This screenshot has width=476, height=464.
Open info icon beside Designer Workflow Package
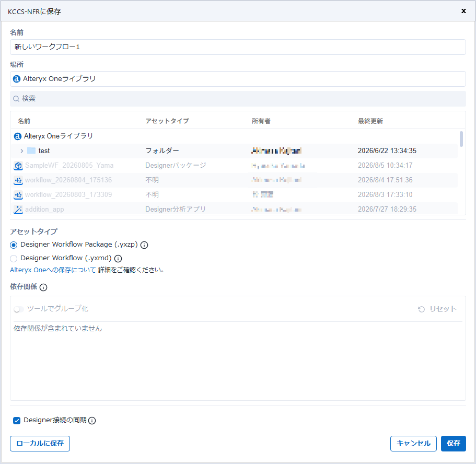tap(144, 245)
